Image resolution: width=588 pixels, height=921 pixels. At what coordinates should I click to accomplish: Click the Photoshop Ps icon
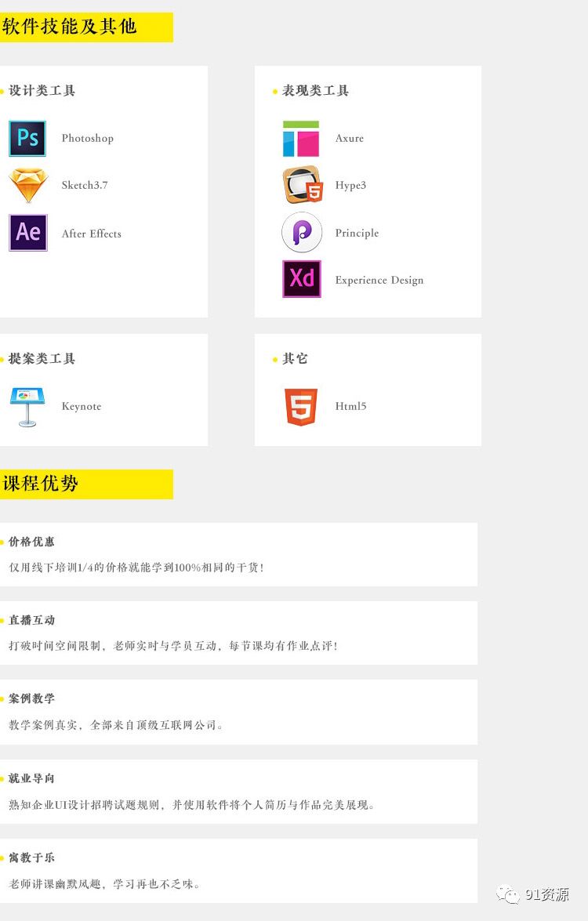tap(27, 138)
